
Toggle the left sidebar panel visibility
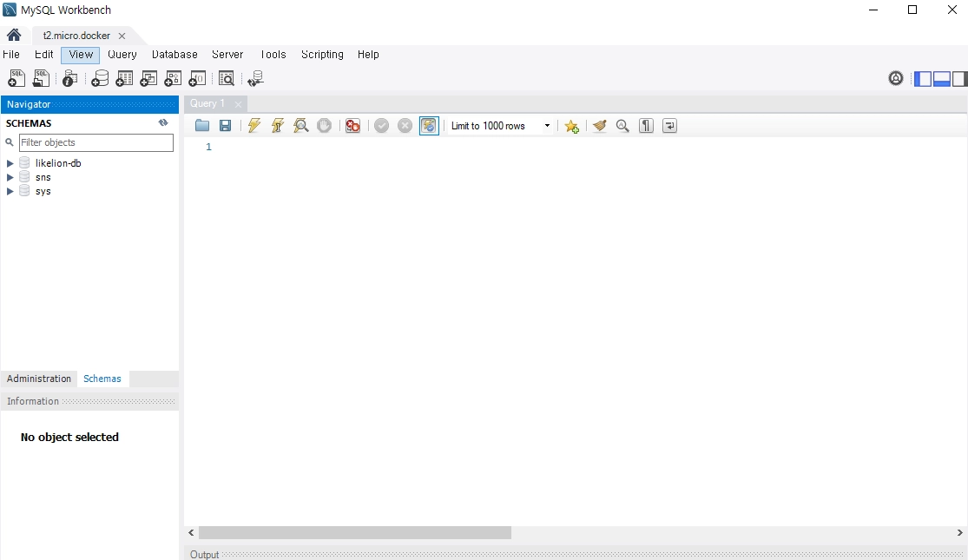[x=923, y=78]
